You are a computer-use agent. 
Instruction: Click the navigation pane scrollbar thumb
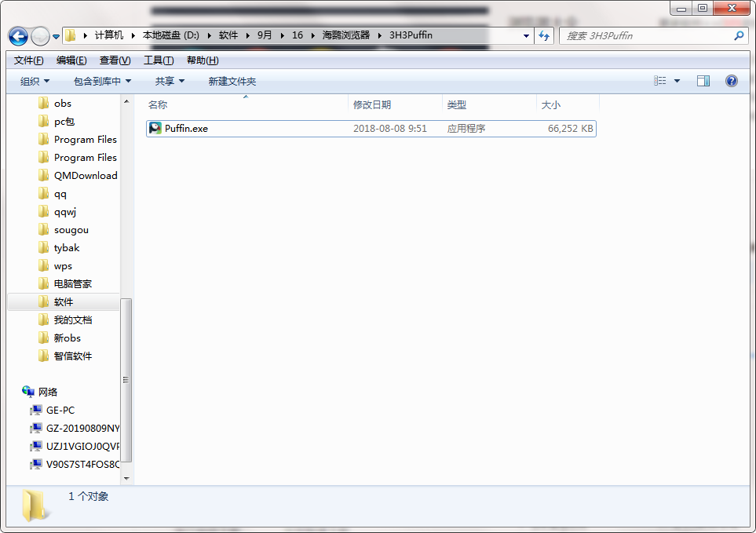point(126,380)
